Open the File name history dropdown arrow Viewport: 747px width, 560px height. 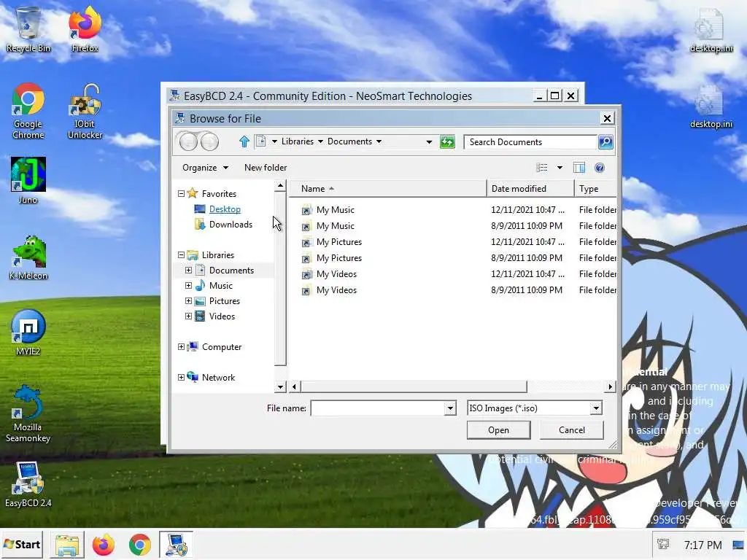pyautogui.click(x=450, y=408)
